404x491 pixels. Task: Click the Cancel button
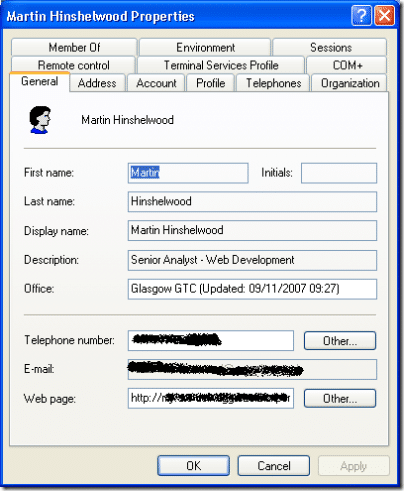(274, 465)
